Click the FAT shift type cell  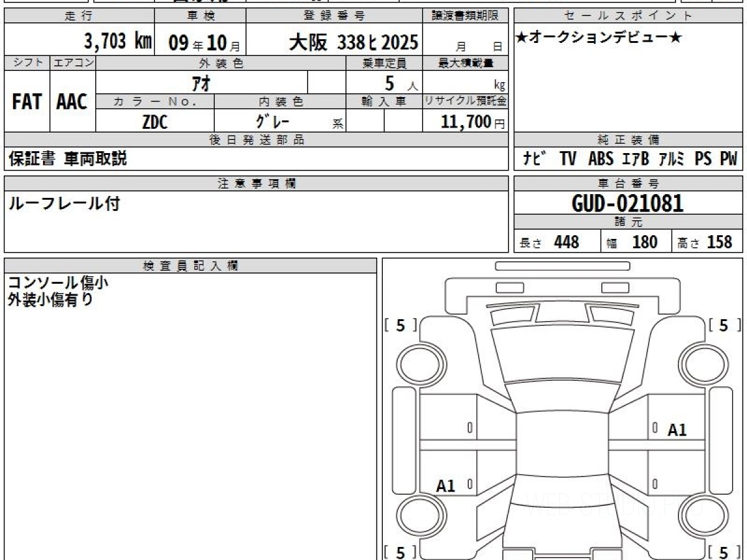click(27, 102)
